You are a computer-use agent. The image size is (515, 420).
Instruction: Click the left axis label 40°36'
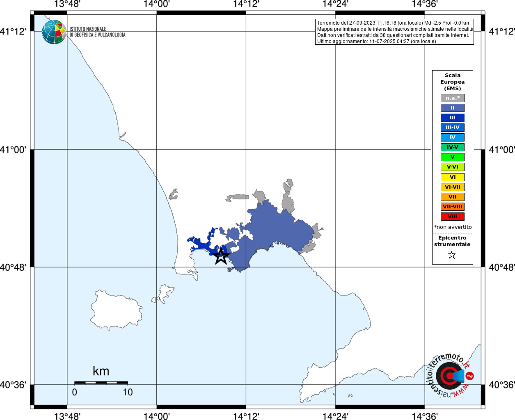pyautogui.click(x=13, y=385)
